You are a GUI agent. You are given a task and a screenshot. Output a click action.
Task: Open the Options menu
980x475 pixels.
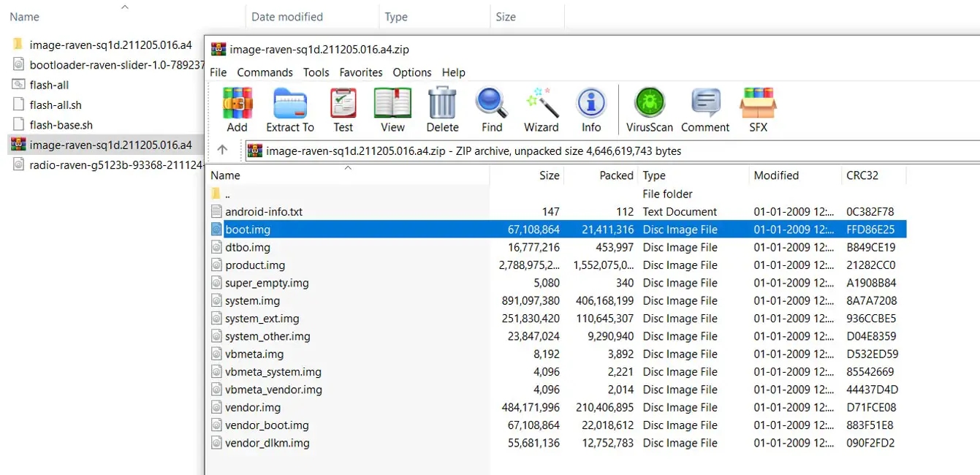[412, 72]
